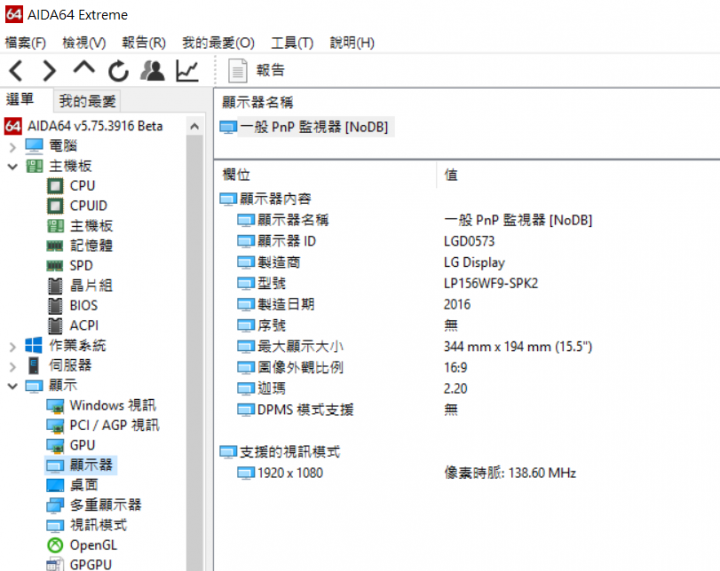Expand the 電腦 tree node
This screenshot has width=720, height=571.
[x=12, y=147]
